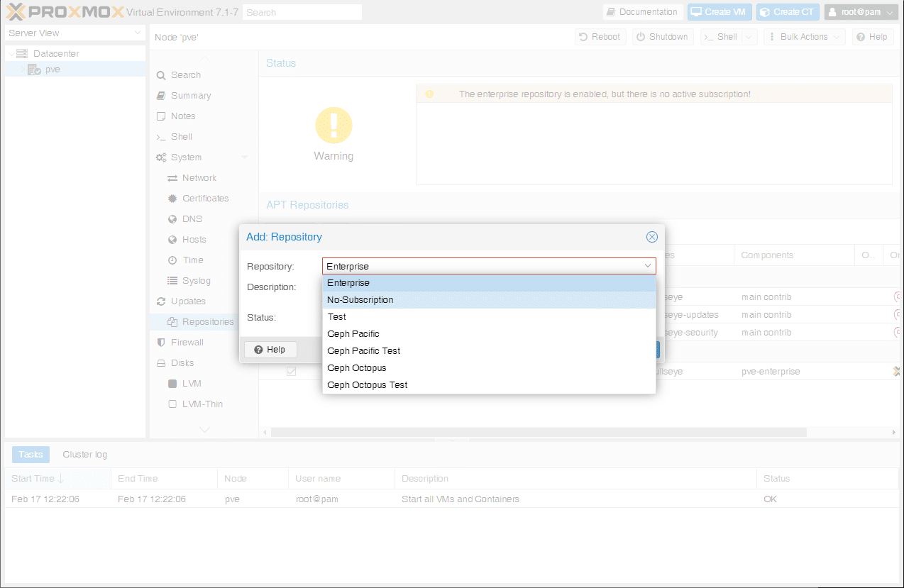Select Ceph Pacific repository
The width and height of the screenshot is (904, 588).
point(489,334)
